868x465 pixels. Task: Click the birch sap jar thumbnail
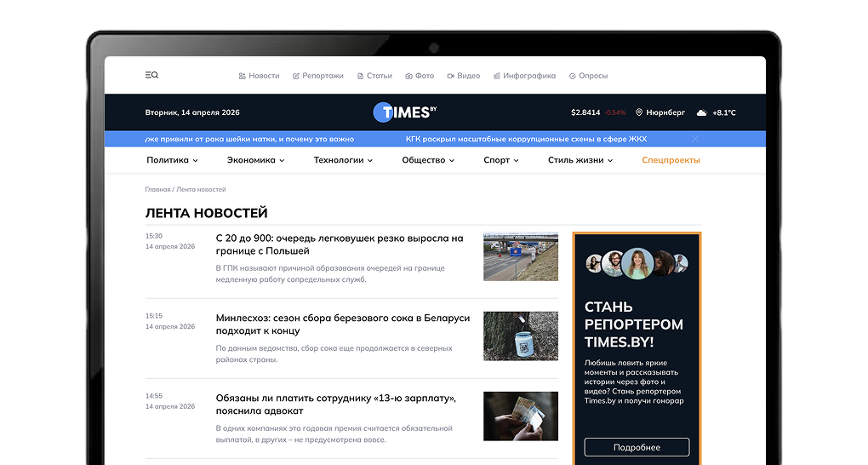(520, 336)
